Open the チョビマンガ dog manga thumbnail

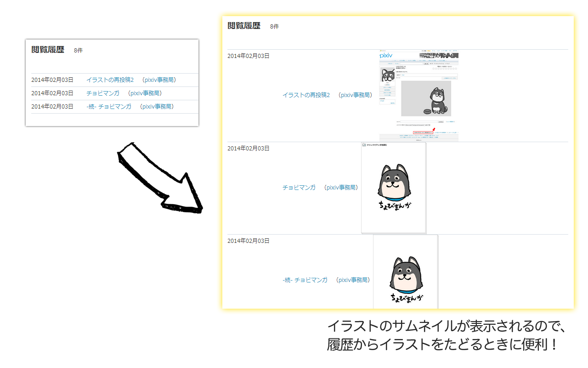click(x=394, y=188)
